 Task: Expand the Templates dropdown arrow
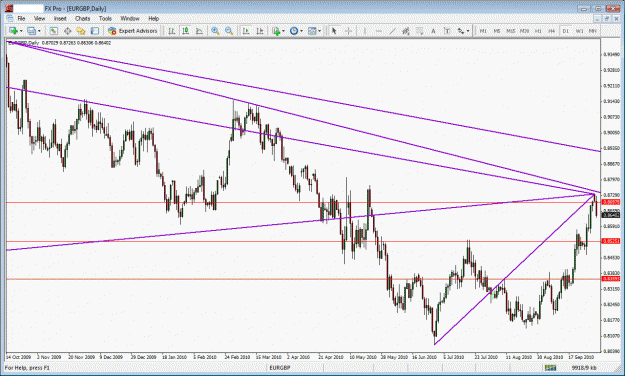pyautogui.click(x=320, y=31)
